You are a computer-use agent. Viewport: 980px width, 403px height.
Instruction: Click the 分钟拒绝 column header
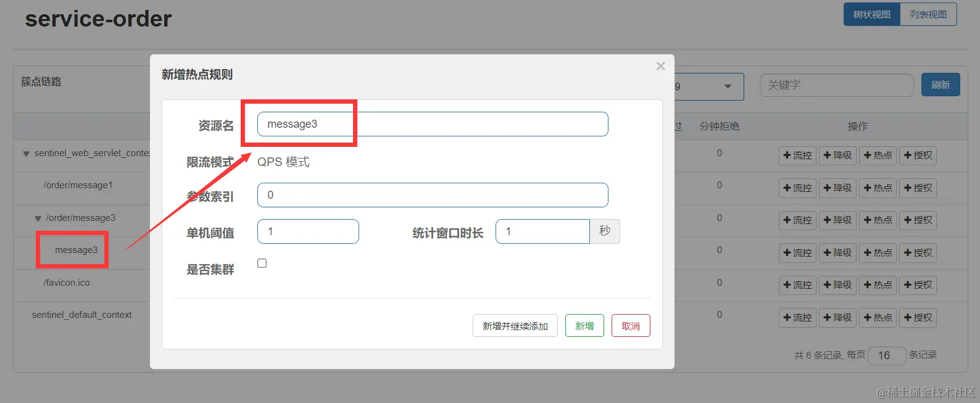point(720,126)
